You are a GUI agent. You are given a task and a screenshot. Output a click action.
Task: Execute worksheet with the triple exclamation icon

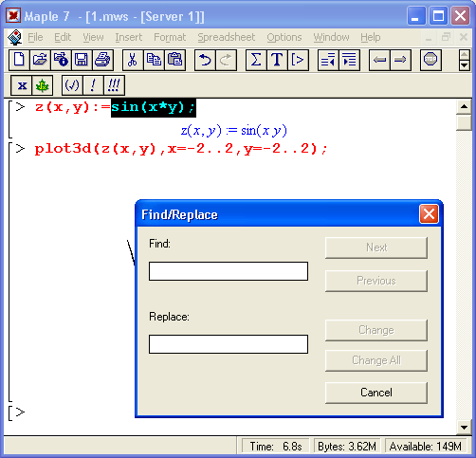(x=114, y=85)
